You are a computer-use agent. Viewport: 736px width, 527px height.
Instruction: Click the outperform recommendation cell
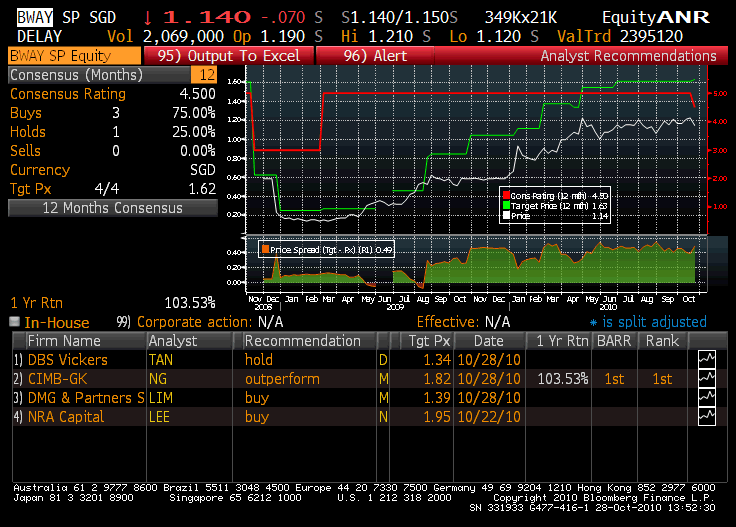coord(282,379)
